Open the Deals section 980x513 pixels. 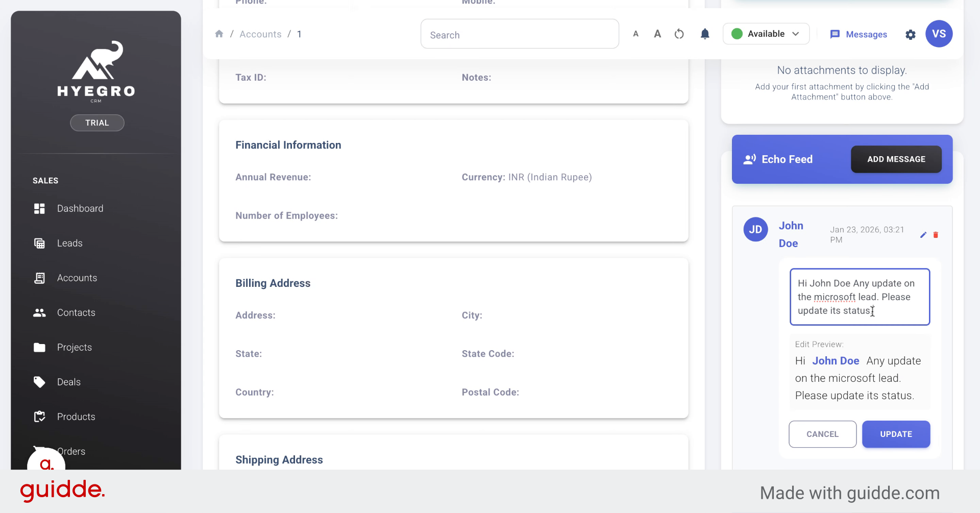click(x=69, y=382)
